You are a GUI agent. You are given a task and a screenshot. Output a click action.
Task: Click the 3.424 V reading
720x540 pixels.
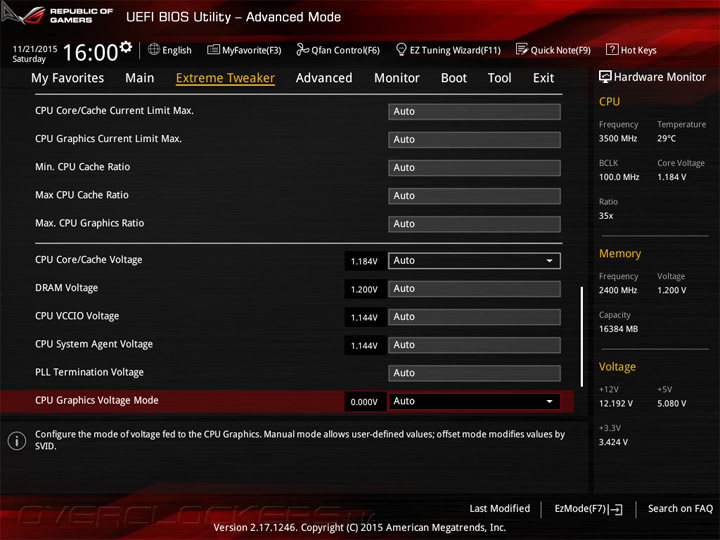613,442
